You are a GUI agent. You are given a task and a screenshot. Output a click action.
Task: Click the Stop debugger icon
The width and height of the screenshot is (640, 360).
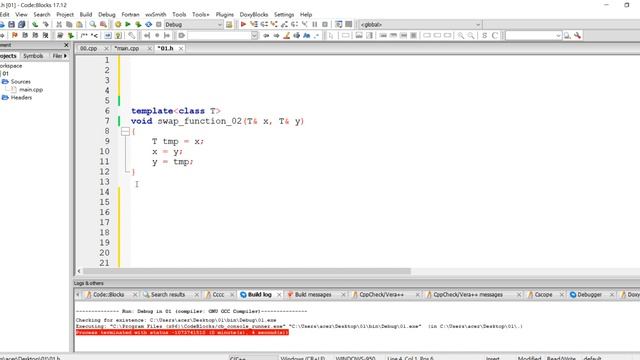(325, 24)
